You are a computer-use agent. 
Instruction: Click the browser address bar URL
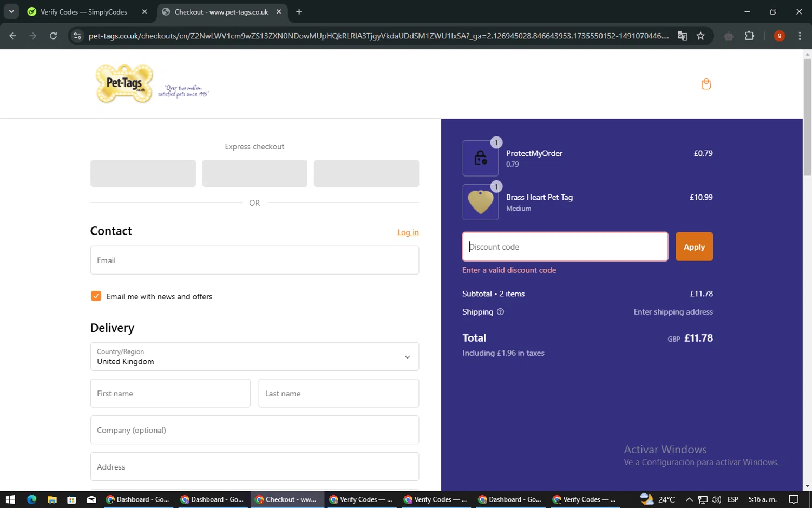378,36
